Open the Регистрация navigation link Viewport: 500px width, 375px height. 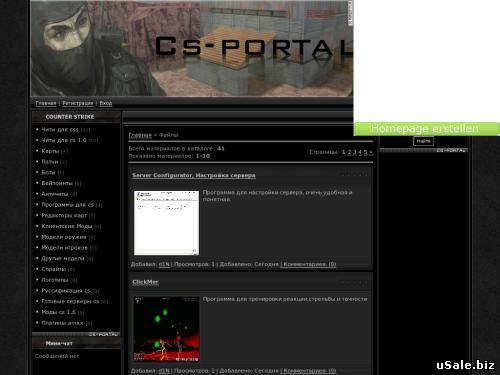pos(78,103)
